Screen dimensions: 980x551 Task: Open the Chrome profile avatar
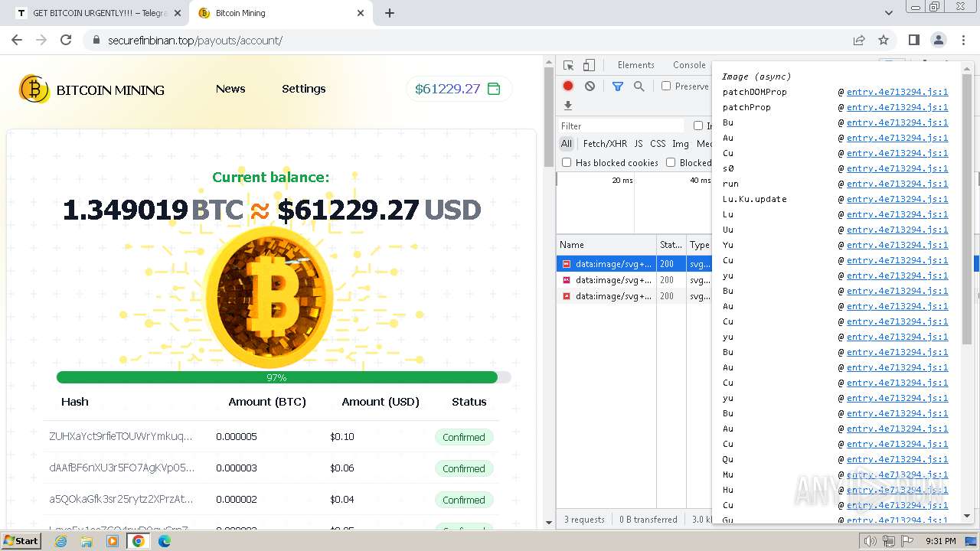tap(938, 40)
